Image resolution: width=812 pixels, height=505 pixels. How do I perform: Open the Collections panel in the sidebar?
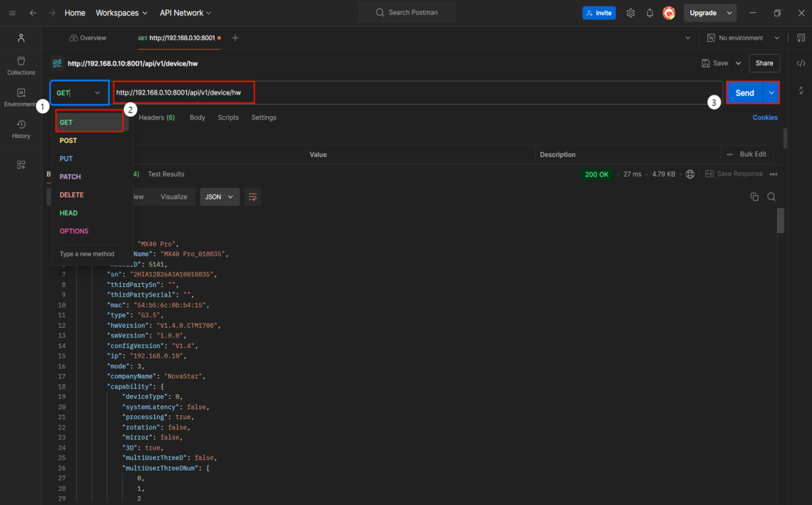pos(21,65)
